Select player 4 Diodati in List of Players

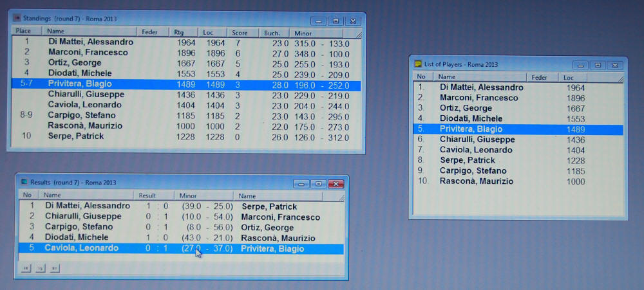pyautogui.click(x=518, y=119)
